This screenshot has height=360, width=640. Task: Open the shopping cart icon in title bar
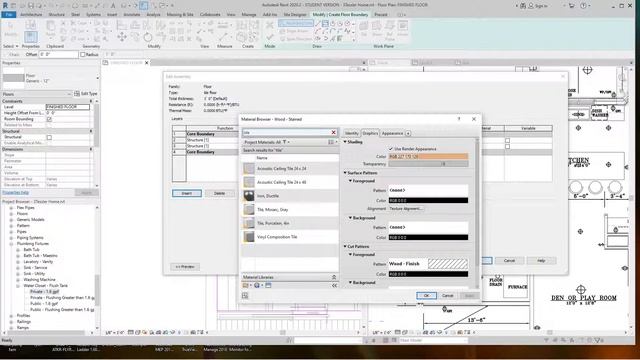[x=571, y=6]
